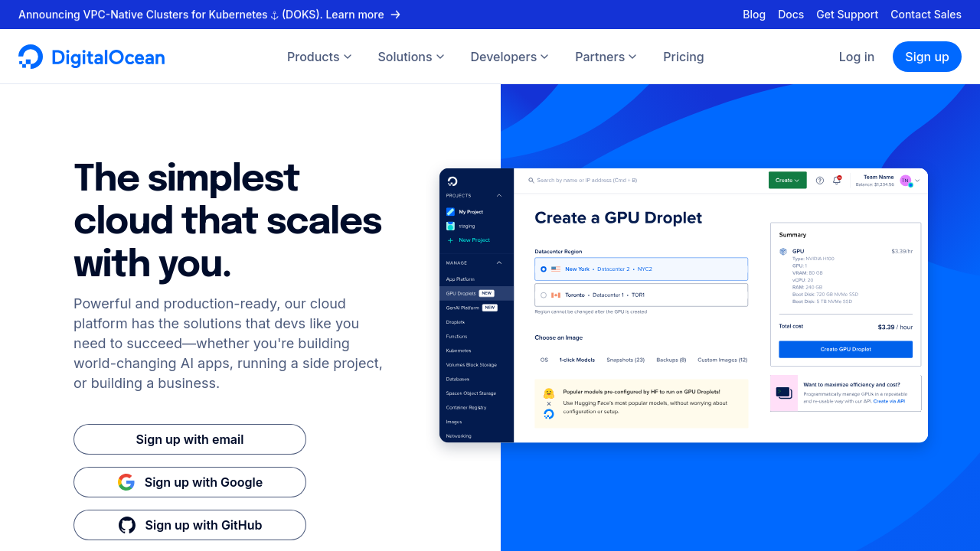Click the notification bell in the dashboard preview
The height and width of the screenshot is (551, 980).
[837, 180]
